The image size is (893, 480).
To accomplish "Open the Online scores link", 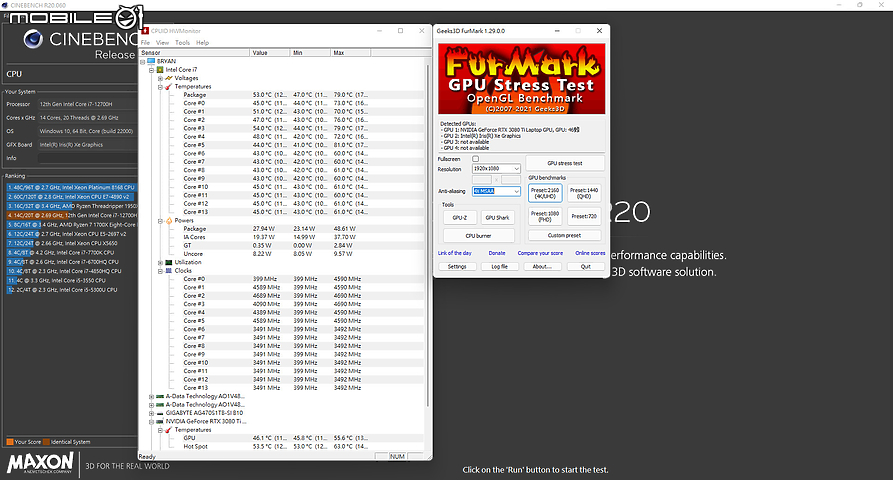I will point(590,253).
